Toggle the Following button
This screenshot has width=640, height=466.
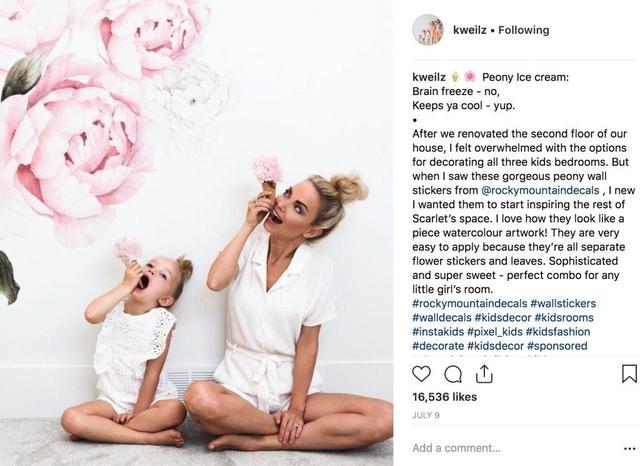coord(524,30)
